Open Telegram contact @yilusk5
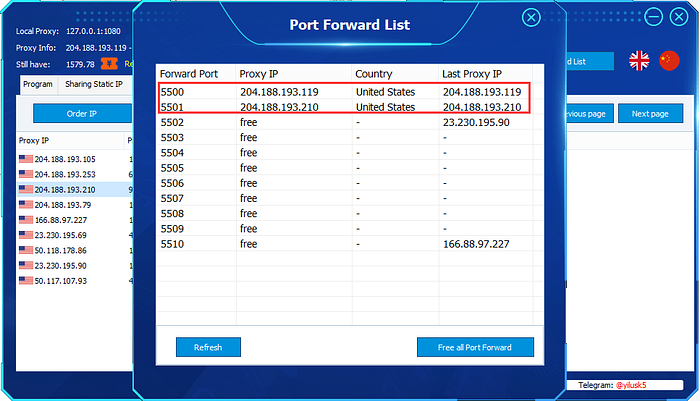This screenshot has width=700, height=401. 631,385
